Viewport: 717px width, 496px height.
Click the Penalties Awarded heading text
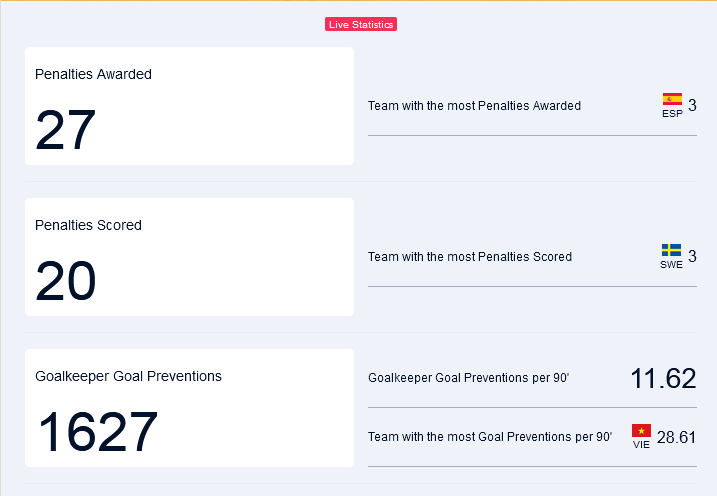[x=93, y=74]
